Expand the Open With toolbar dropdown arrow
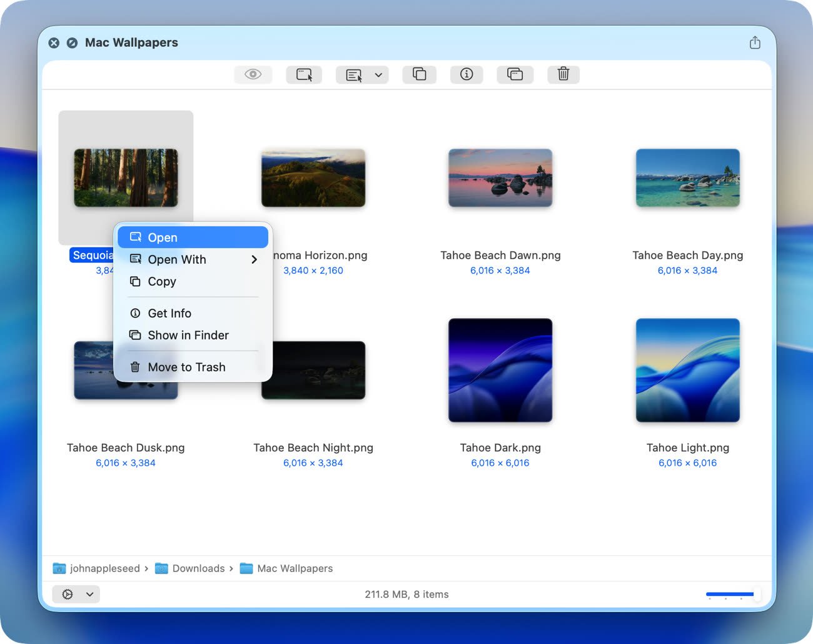The image size is (813, 644). click(x=378, y=75)
